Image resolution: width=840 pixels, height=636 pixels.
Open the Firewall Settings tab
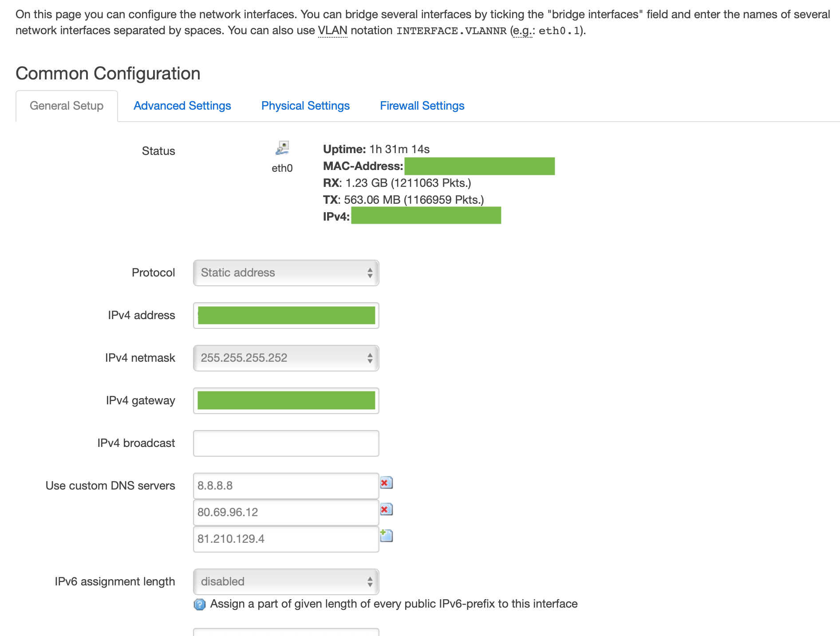(422, 106)
